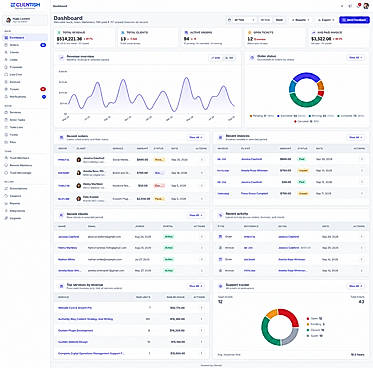Click the Order status panel icon
Screen dimensions: 373x368
coord(252,58)
